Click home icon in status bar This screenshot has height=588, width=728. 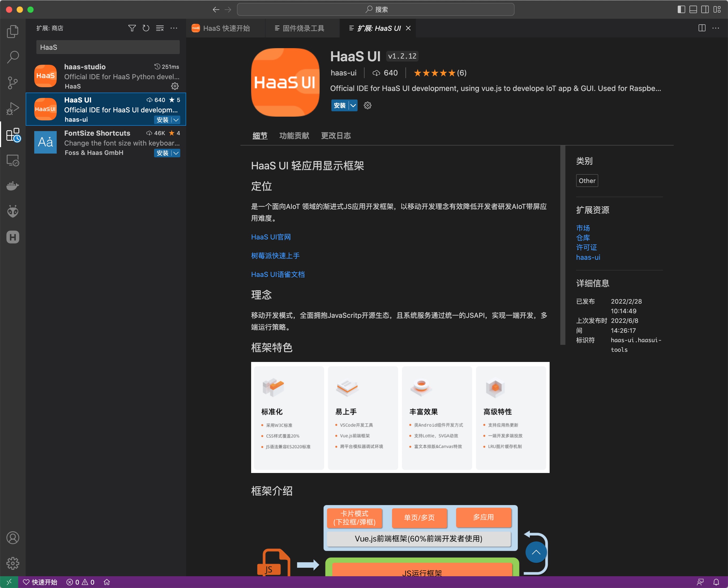(x=107, y=582)
